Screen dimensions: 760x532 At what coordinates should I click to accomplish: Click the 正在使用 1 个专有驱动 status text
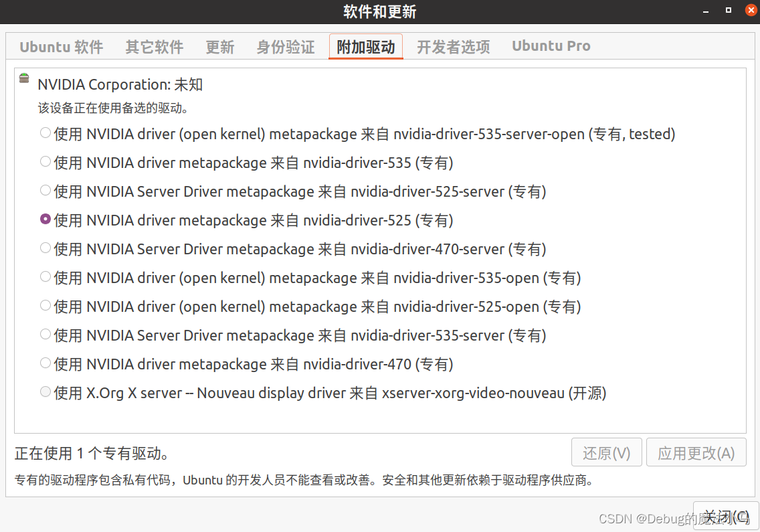pyautogui.click(x=92, y=454)
